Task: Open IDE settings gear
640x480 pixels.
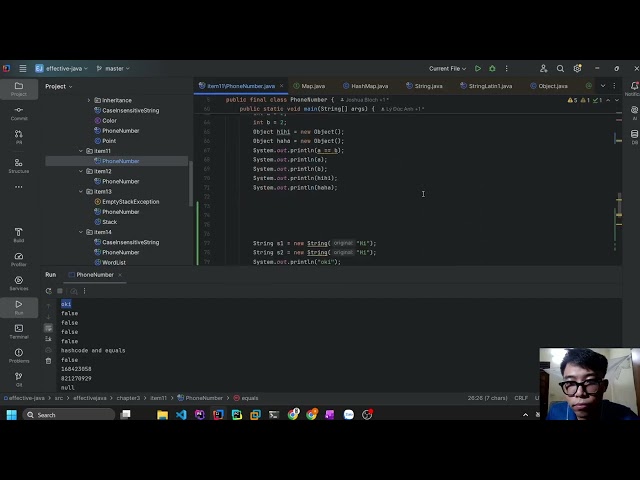Action: coord(577,69)
